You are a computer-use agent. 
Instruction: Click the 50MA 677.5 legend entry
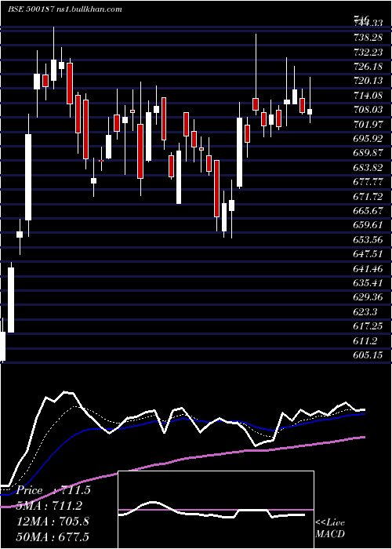tap(53, 536)
